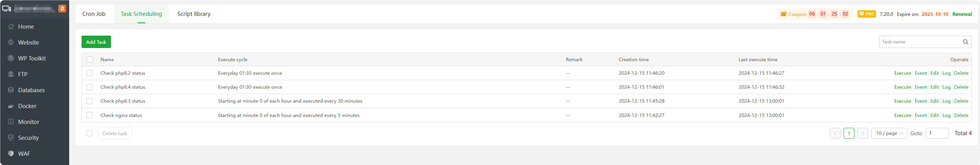Screen dimensions: 980x165
Task: Open the Script library tab
Action: click(194, 14)
